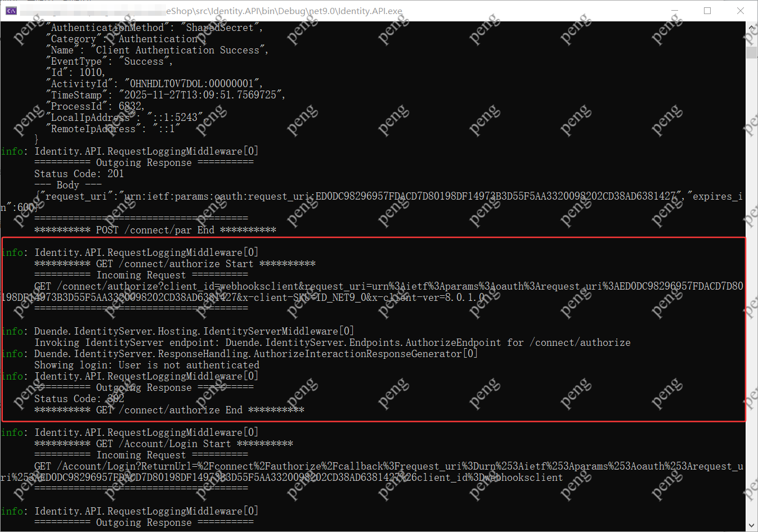Open the console window system menu icon
The height and width of the screenshot is (532, 758).
click(x=11, y=11)
